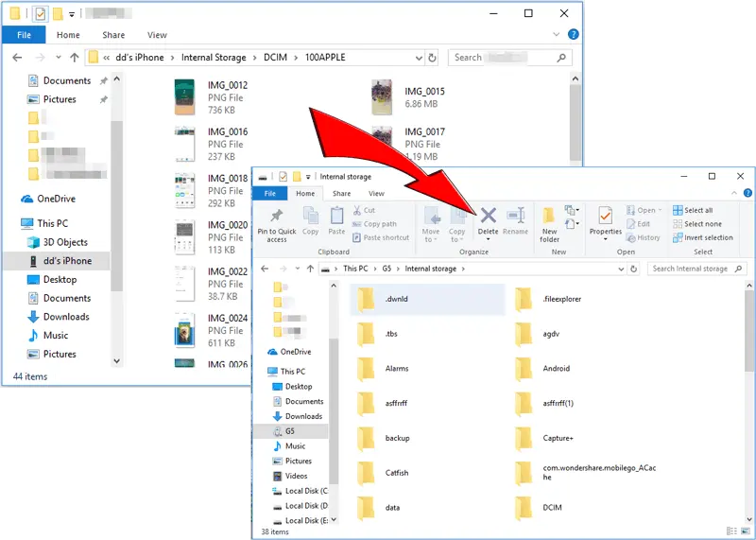Screen dimensions: 756x540
Task: Refresh Internal storage address bar
Action: point(633,269)
